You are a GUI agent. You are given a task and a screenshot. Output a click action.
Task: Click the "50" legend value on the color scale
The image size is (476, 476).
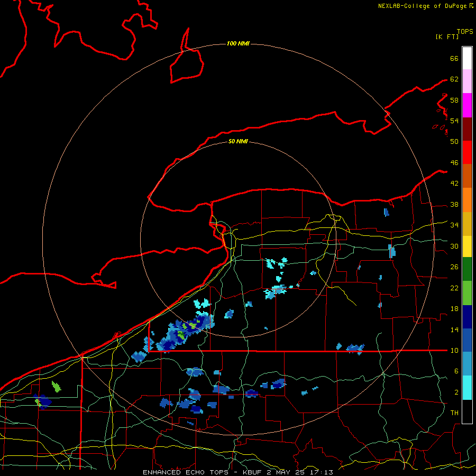coord(454,142)
